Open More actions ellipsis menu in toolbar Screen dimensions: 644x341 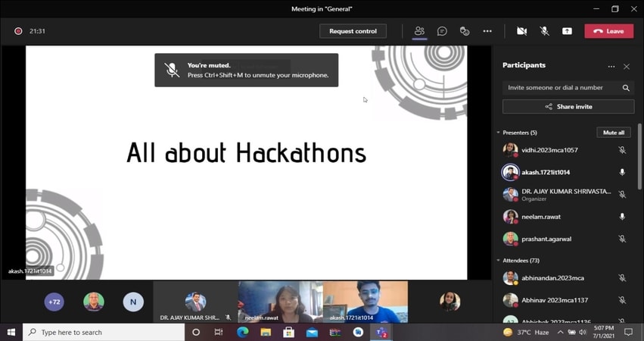tap(487, 31)
